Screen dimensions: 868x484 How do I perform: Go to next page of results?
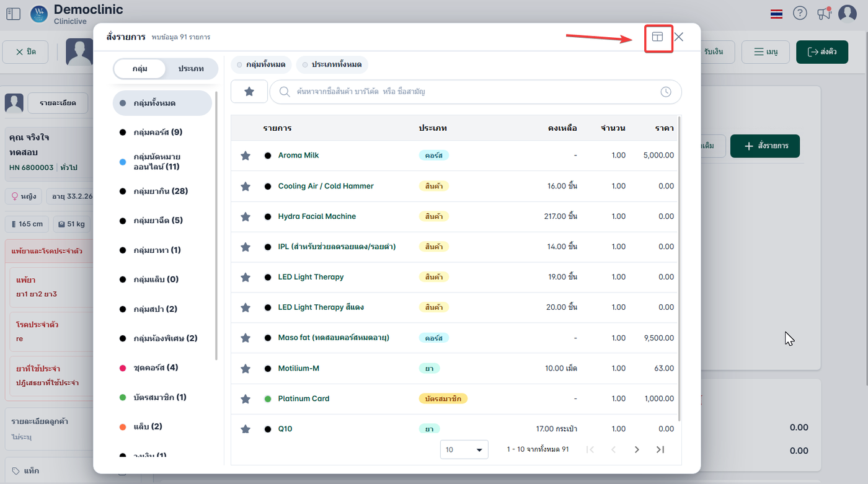(x=637, y=449)
